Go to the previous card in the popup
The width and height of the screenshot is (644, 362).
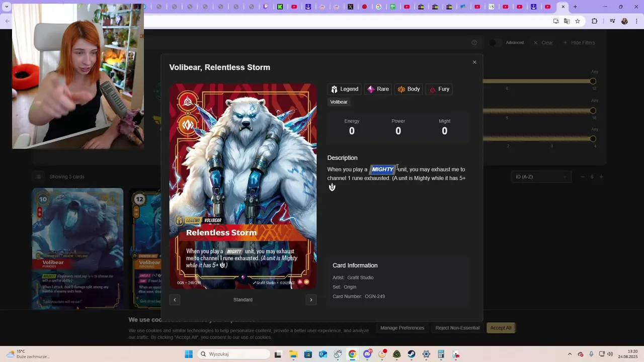tap(175, 300)
